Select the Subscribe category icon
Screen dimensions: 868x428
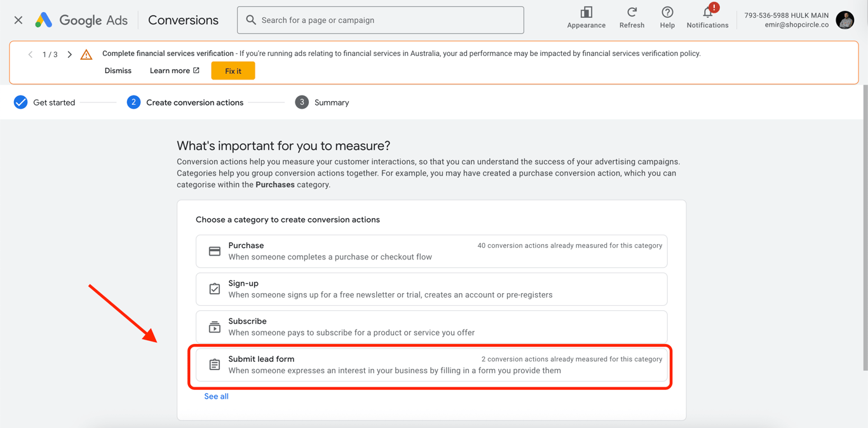(215, 327)
